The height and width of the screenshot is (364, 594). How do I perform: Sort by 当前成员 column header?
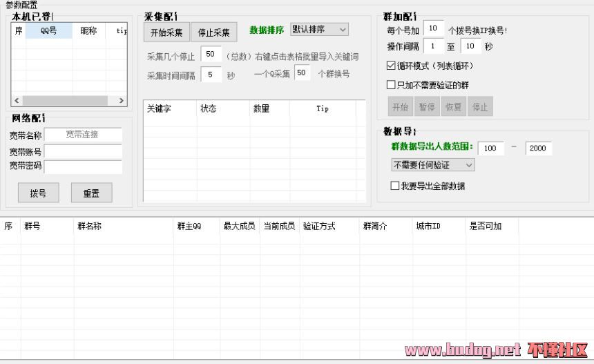coord(278,226)
